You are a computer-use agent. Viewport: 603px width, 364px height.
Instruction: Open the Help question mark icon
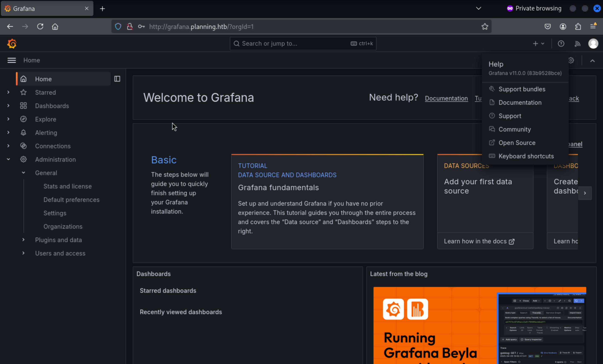(x=561, y=44)
